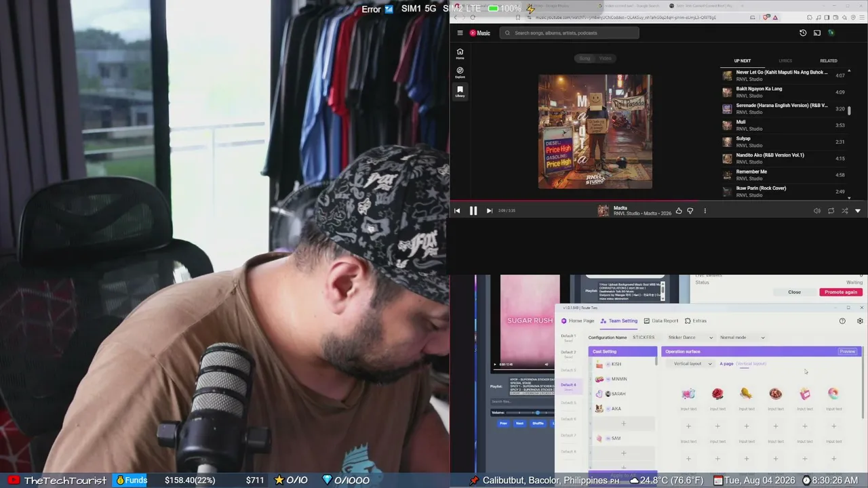868x488 pixels.
Task: Open the YouTube Music account avatar
Action: click(831, 33)
